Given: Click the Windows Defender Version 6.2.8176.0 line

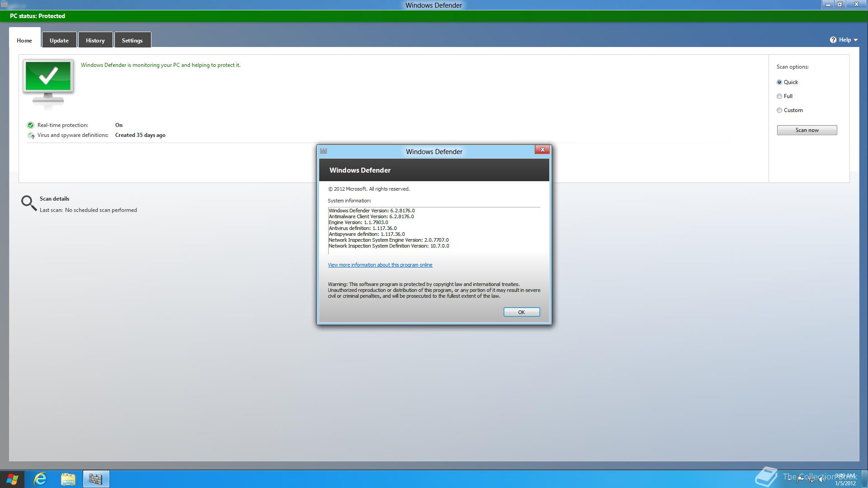Looking at the screenshot, I should click(x=372, y=211).
